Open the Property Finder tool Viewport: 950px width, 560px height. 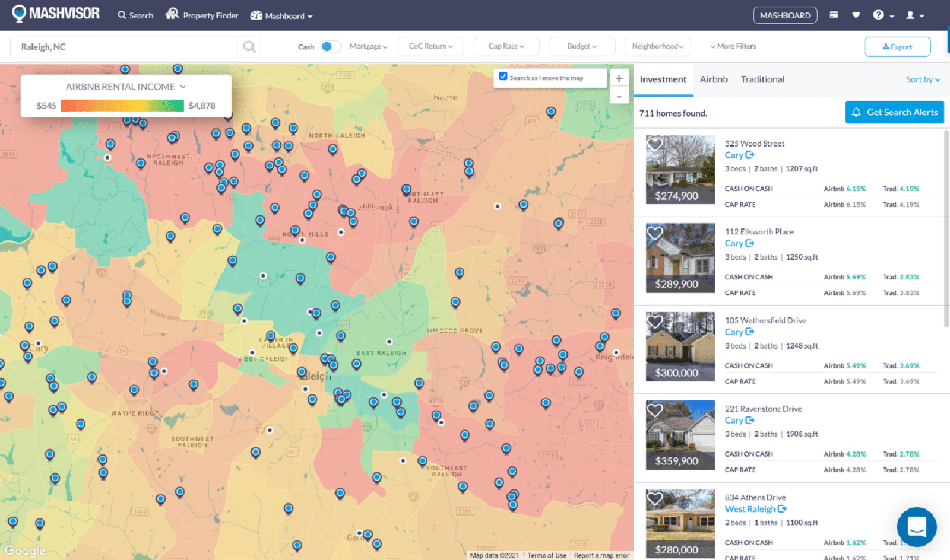202,15
